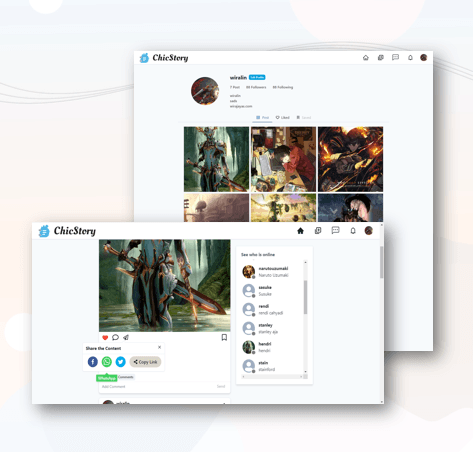Click ChicStory logo in the profile window

[164, 58]
